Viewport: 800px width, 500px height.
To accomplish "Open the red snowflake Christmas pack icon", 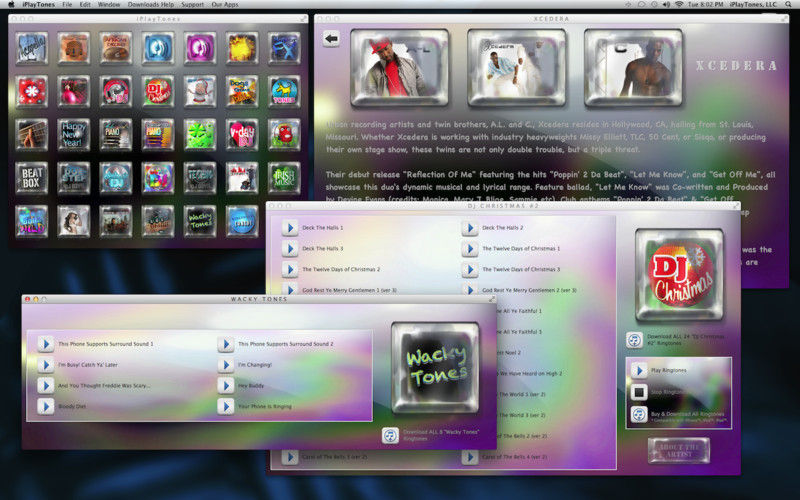I will click(32, 91).
